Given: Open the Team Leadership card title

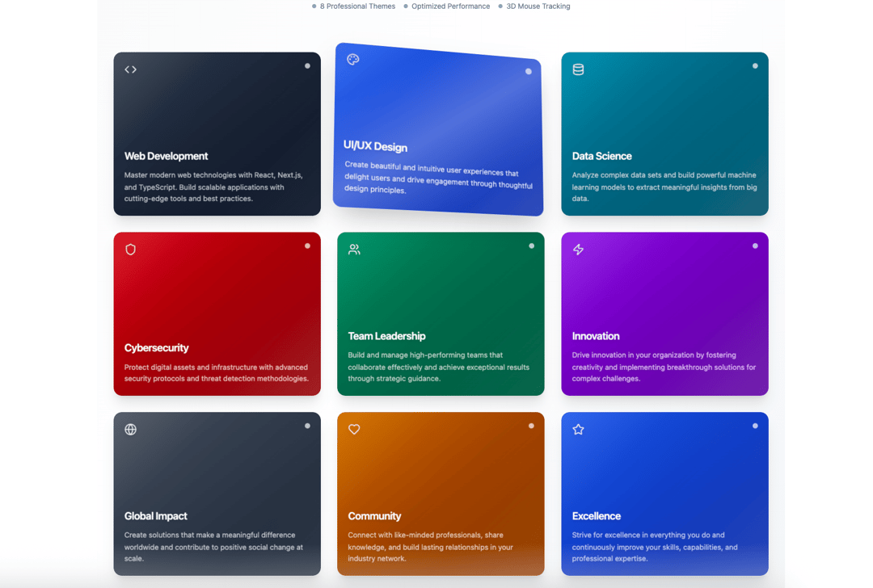Looking at the screenshot, I should [386, 336].
